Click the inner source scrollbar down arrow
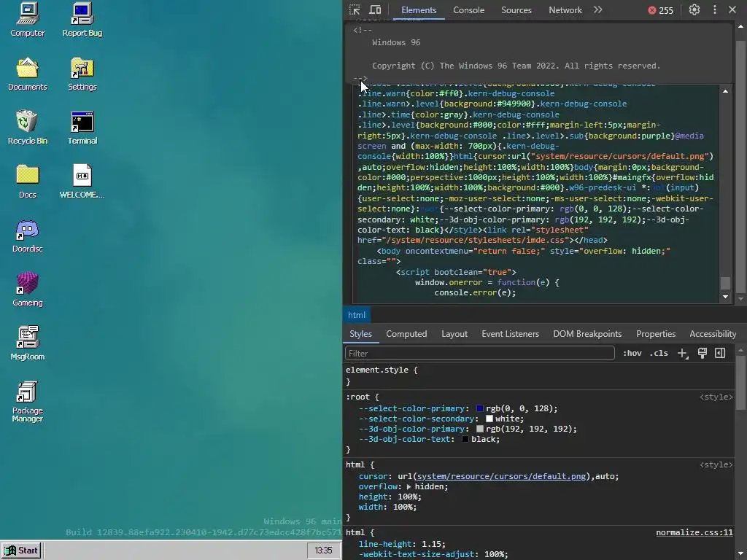747x560 pixels. [725, 297]
